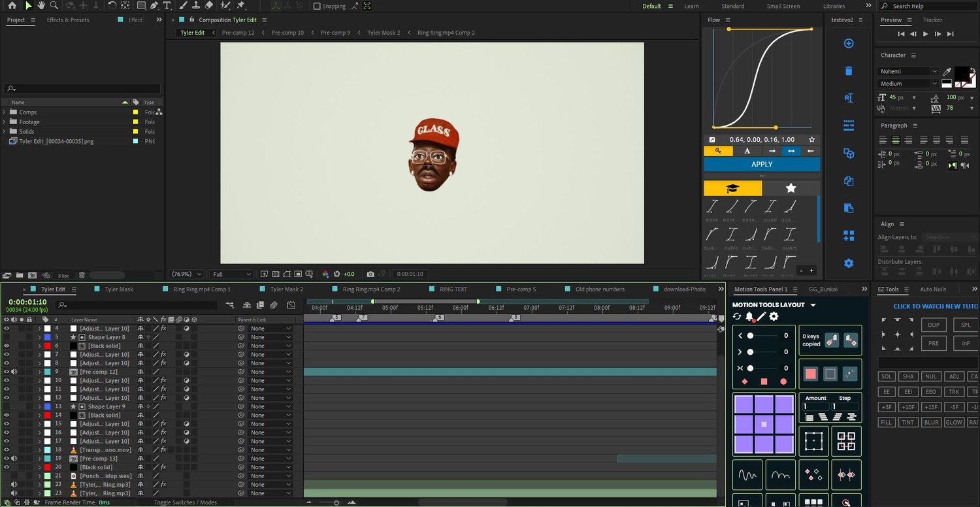Select the Type tool
The image size is (980, 507).
click(x=167, y=6)
